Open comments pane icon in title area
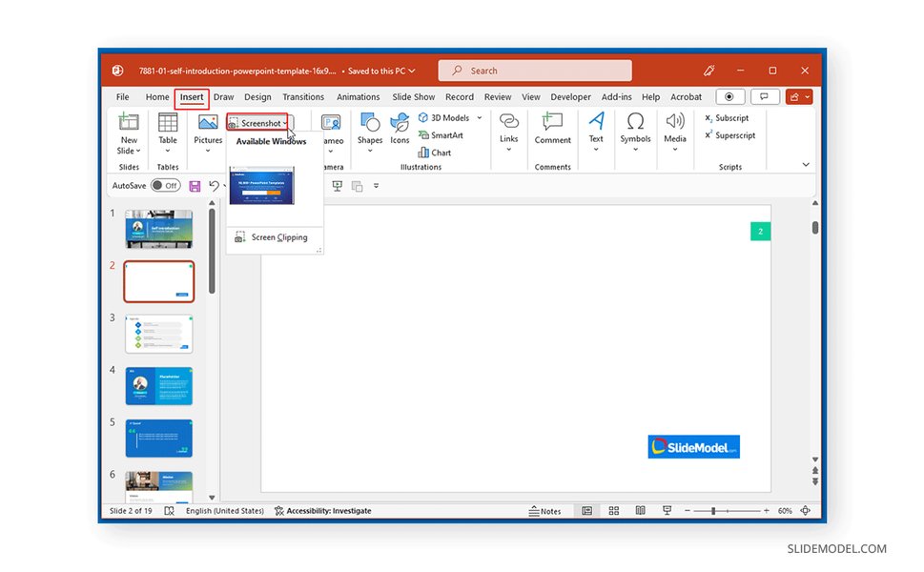This screenshot has width=924, height=572. [765, 96]
